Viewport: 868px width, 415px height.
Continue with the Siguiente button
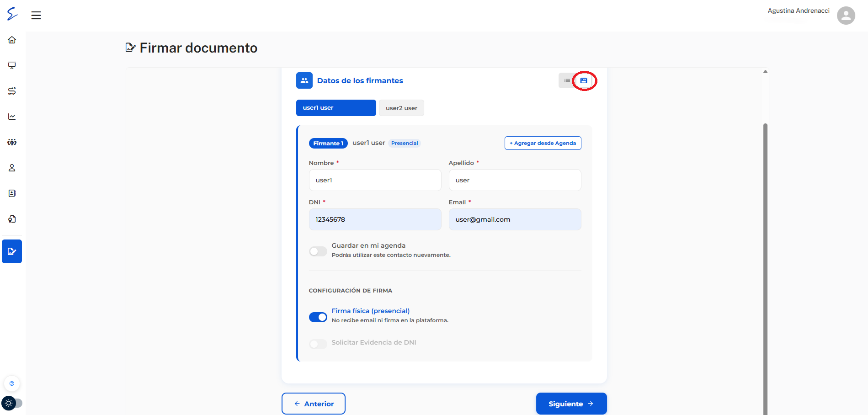571,404
